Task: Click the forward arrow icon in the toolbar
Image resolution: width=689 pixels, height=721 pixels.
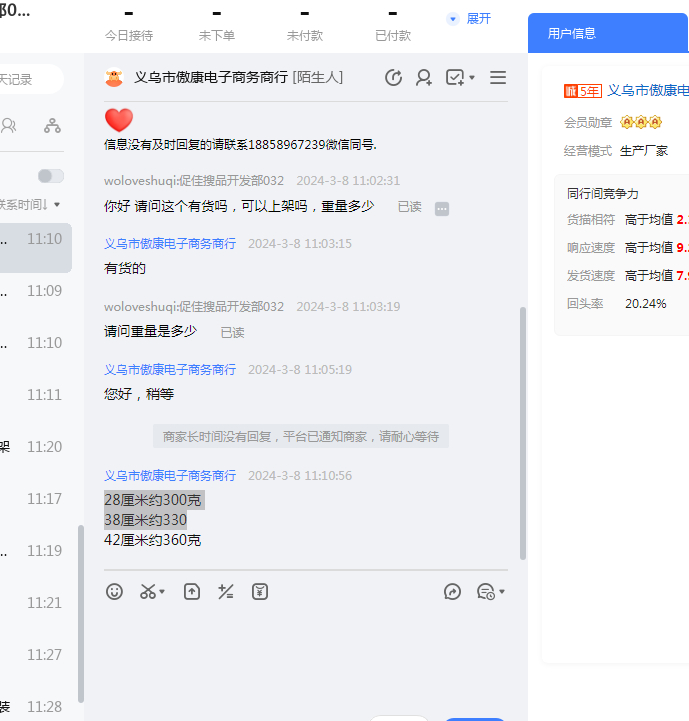Action: 452,592
